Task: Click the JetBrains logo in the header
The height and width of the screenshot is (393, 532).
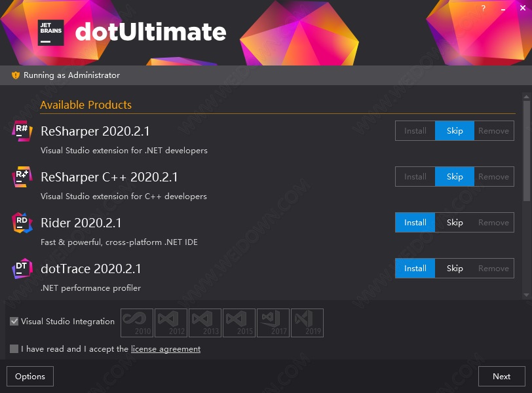Action: click(50, 32)
